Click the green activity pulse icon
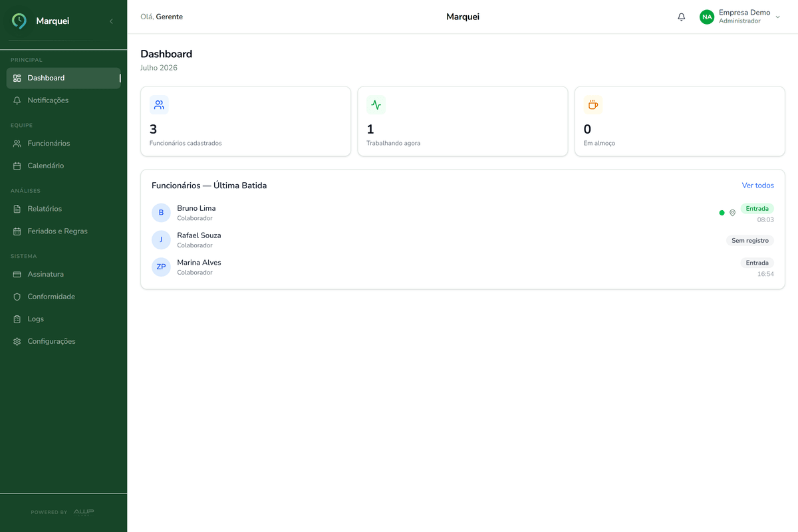 (x=376, y=105)
